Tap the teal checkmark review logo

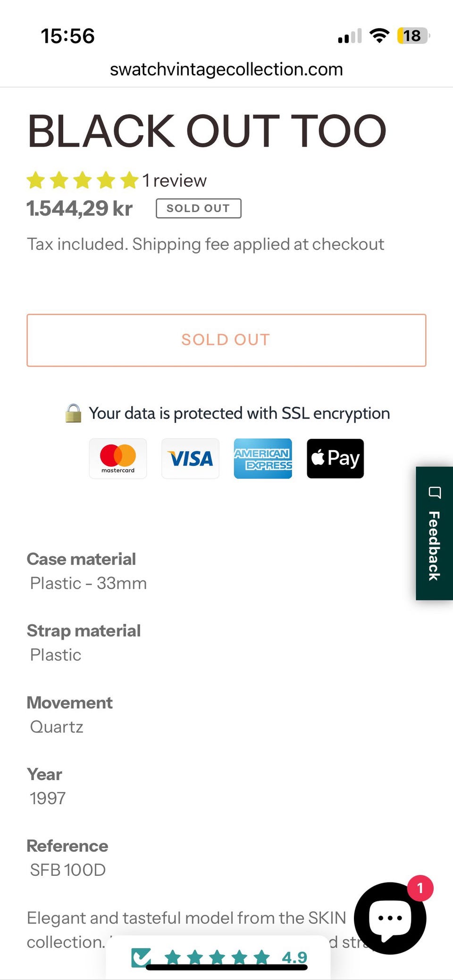pos(141,957)
